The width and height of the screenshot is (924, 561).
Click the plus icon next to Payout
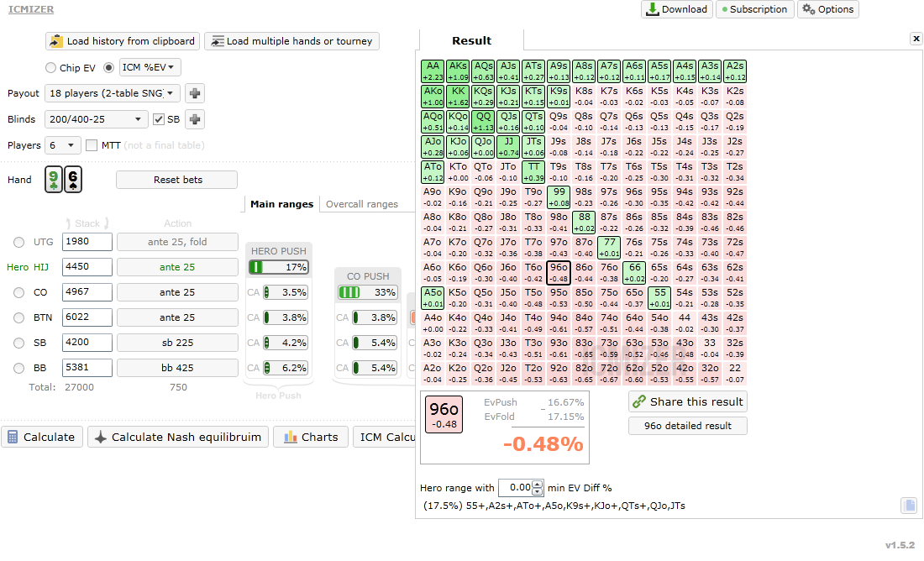pos(194,93)
